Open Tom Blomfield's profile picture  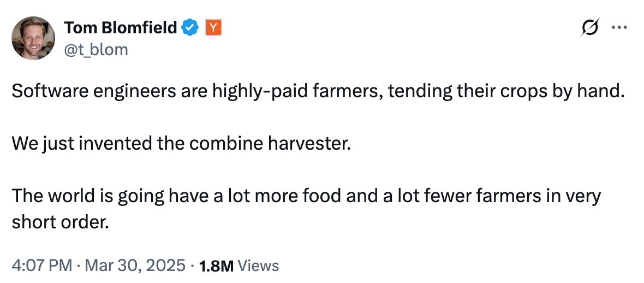[33, 38]
